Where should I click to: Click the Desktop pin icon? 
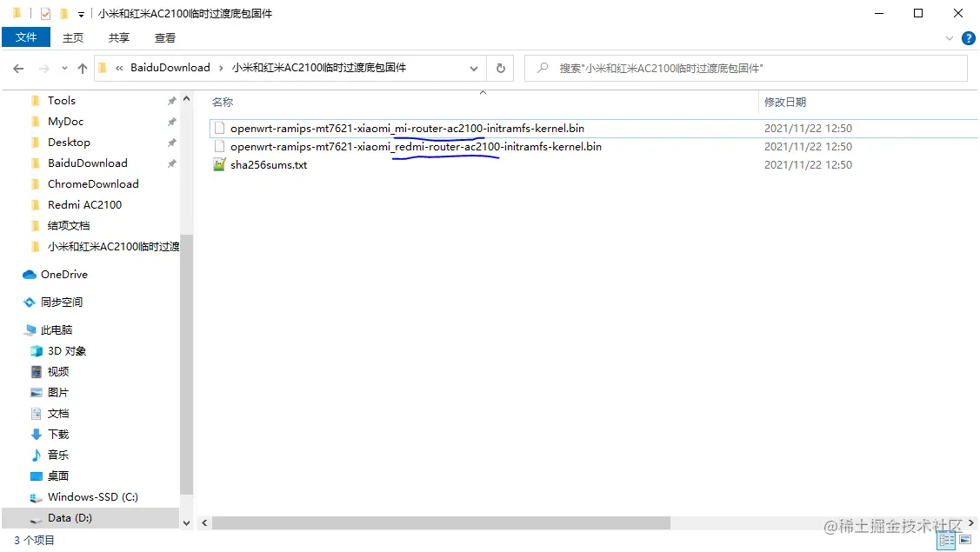point(171,143)
